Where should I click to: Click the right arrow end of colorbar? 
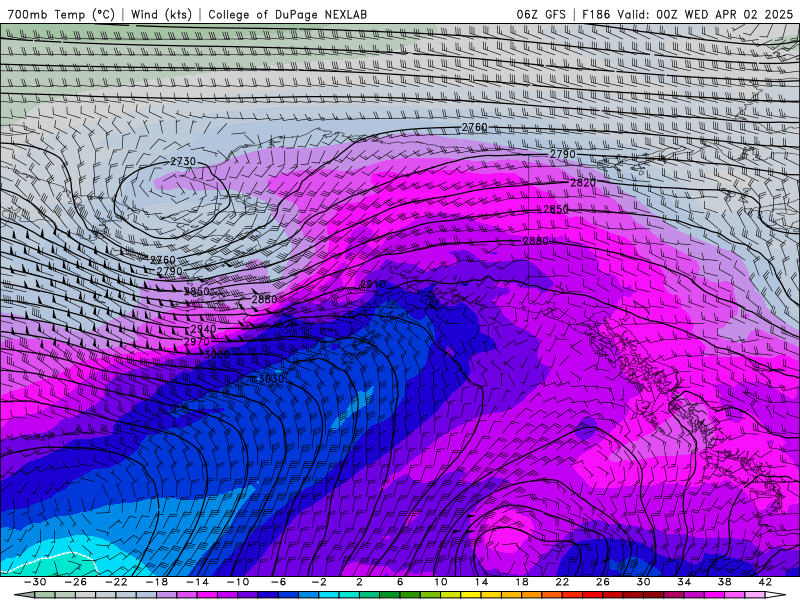776,595
